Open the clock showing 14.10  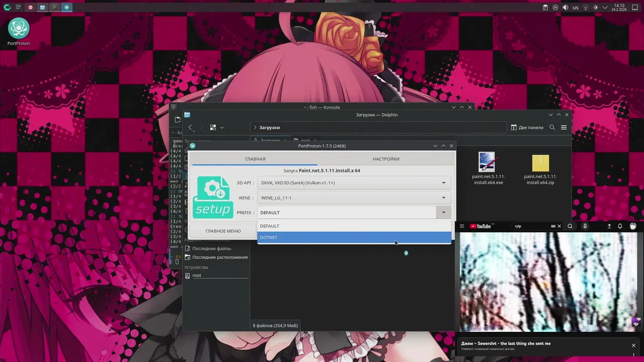(619, 8)
